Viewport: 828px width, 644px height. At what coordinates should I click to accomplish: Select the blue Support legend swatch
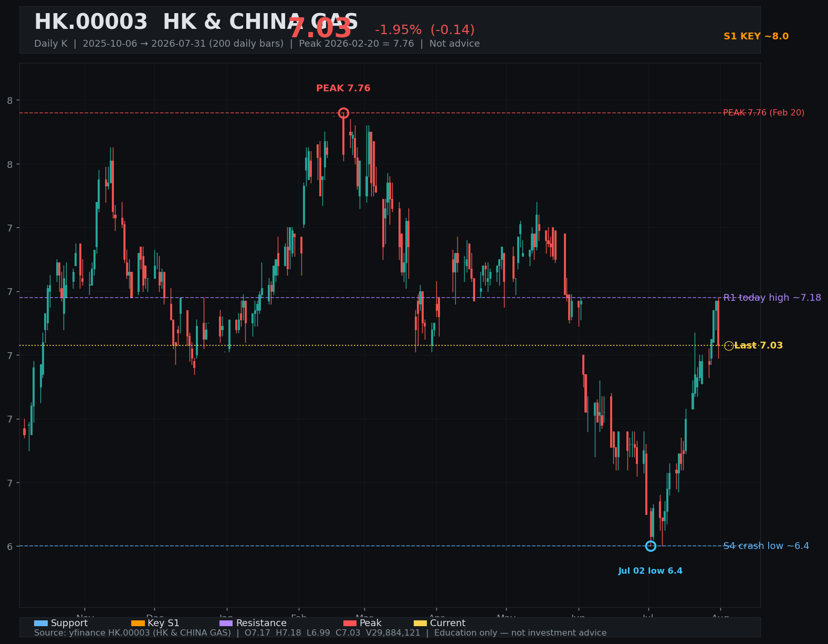pyautogui.click(x=41, y=623)
